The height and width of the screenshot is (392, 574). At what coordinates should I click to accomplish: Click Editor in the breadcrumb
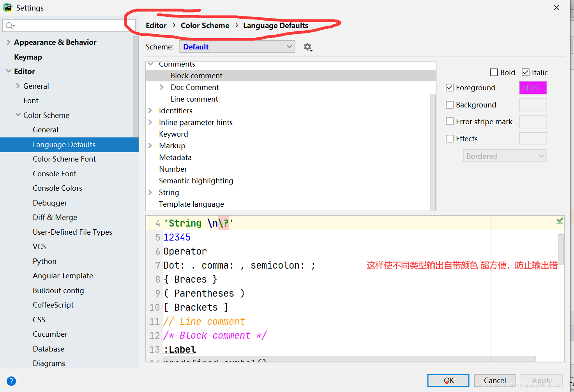[156, 26]
